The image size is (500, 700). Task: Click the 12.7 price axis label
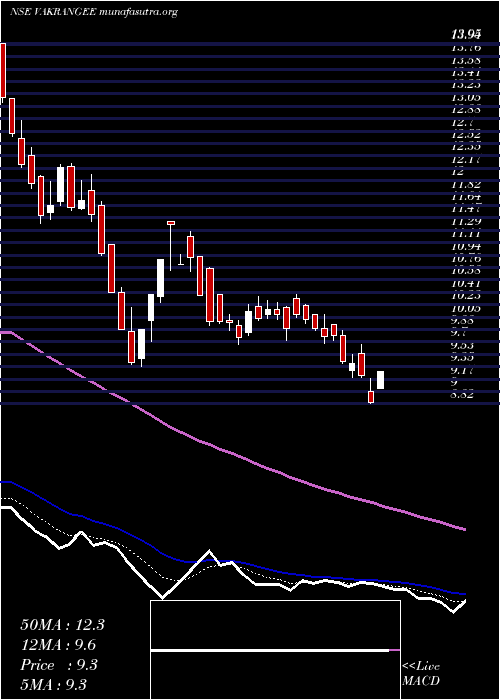[464, 122]
